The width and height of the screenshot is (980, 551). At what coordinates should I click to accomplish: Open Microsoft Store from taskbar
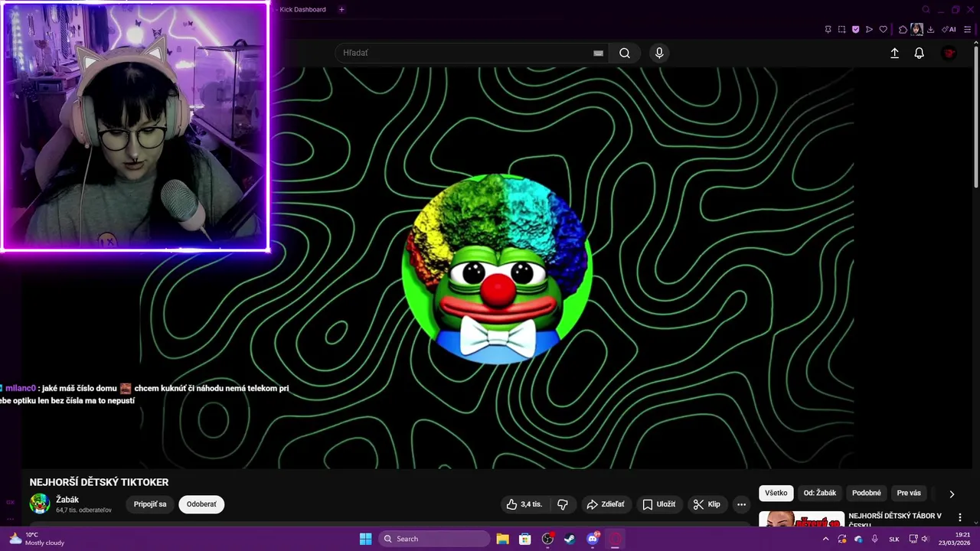tap(525, 539)
